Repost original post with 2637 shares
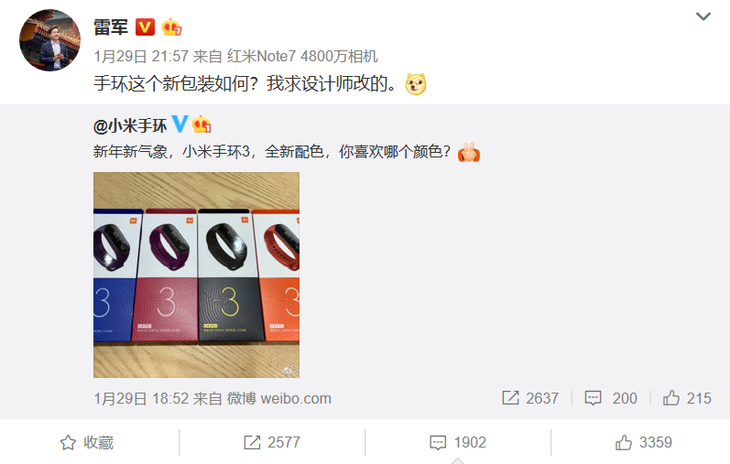 pos(530,398)
